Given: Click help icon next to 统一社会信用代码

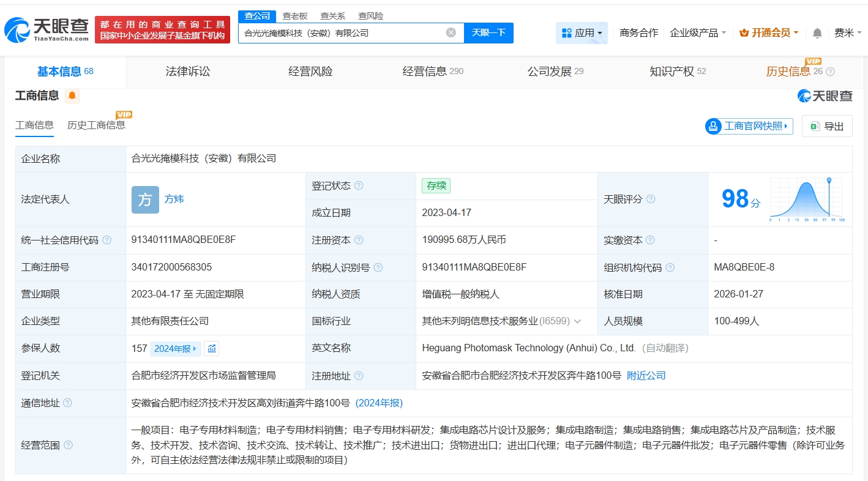Looking at the screenshot, I should [x=107, y=240].
